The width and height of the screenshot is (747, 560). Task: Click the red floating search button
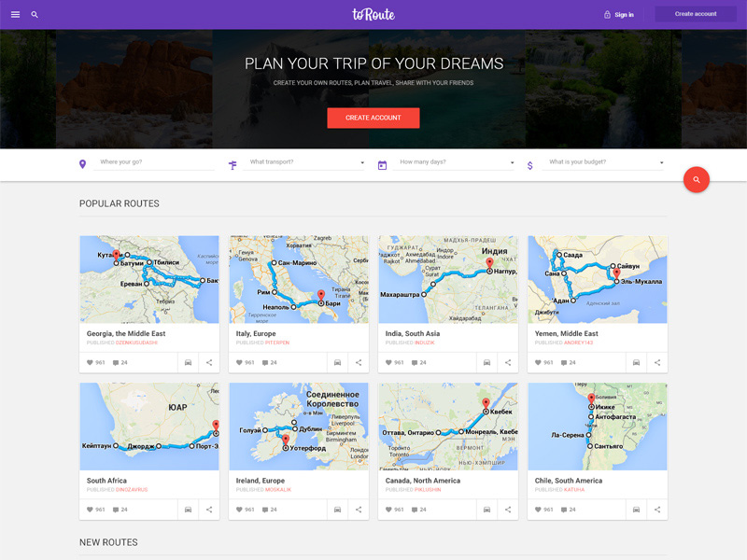[696, 179]
